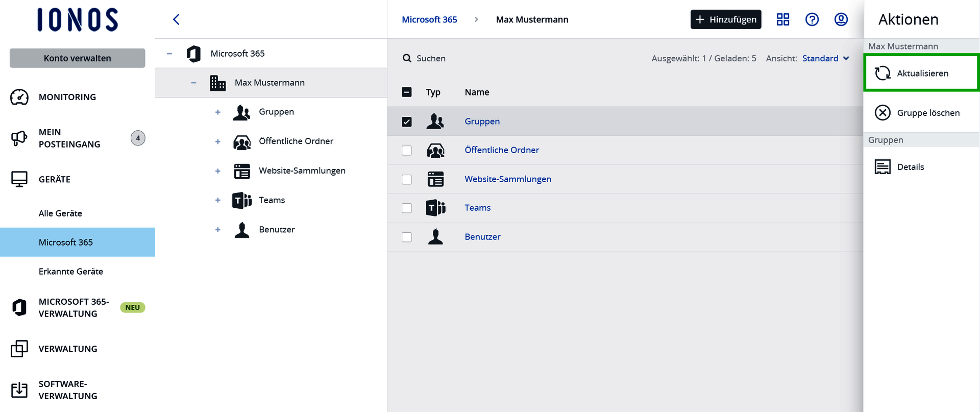Open the user profile icon
This screenshot has width=980, height=412.
tap(841, 19)
